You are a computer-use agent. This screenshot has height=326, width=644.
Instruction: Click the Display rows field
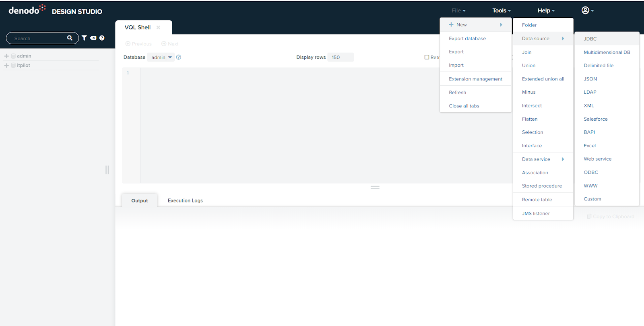pyautogui.click(x=341, y=57)
